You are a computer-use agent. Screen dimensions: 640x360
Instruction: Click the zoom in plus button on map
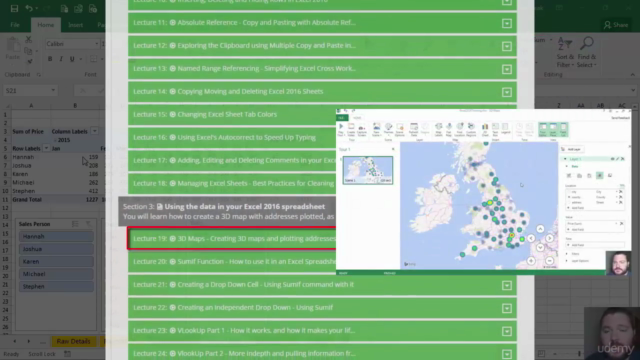point(531,260)
